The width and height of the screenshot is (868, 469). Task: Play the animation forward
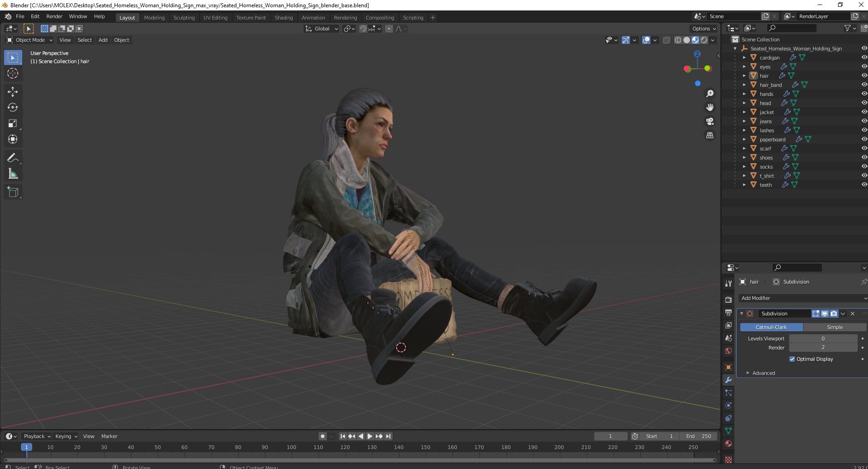point(370,436)
